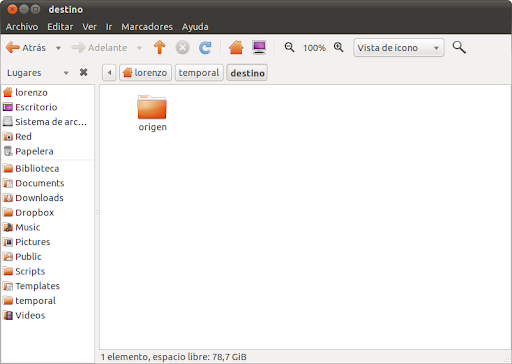Viewport: 512px width, 364px height.
Task: Open the Pictures bookmark
Action: click(x=48, y=242)
